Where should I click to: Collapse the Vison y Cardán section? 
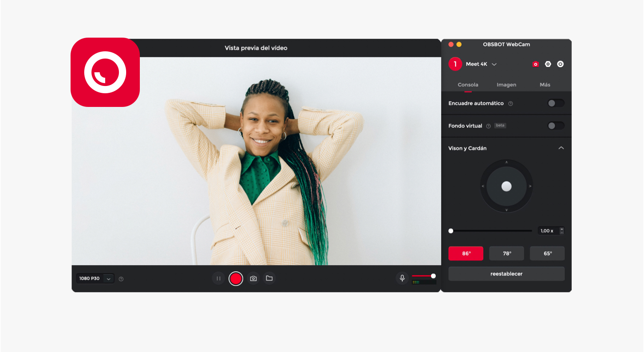click(561, 148)
